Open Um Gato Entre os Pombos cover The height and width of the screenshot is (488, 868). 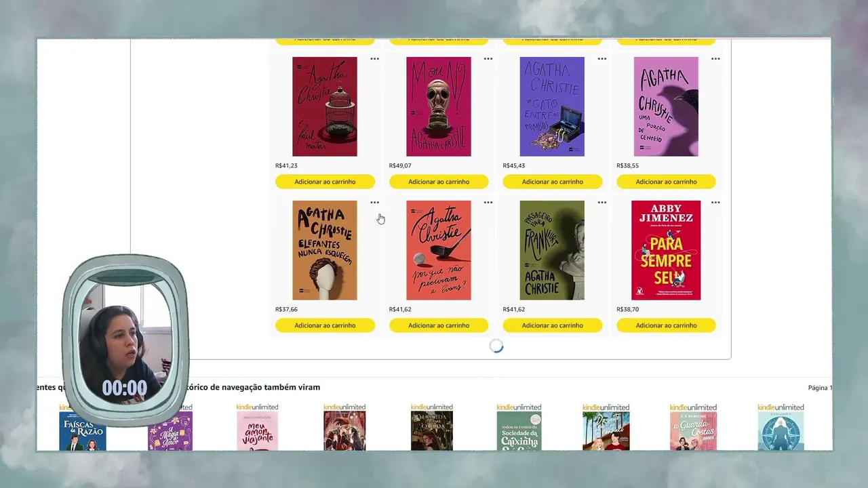click(x=552, y=106)
